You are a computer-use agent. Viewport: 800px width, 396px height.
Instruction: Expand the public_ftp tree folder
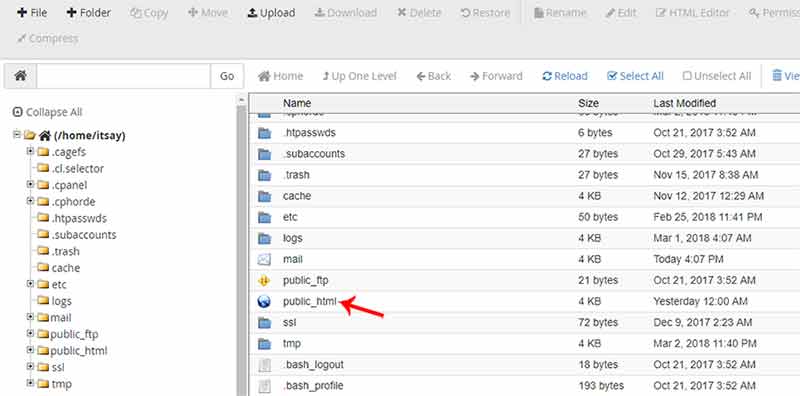30,334
